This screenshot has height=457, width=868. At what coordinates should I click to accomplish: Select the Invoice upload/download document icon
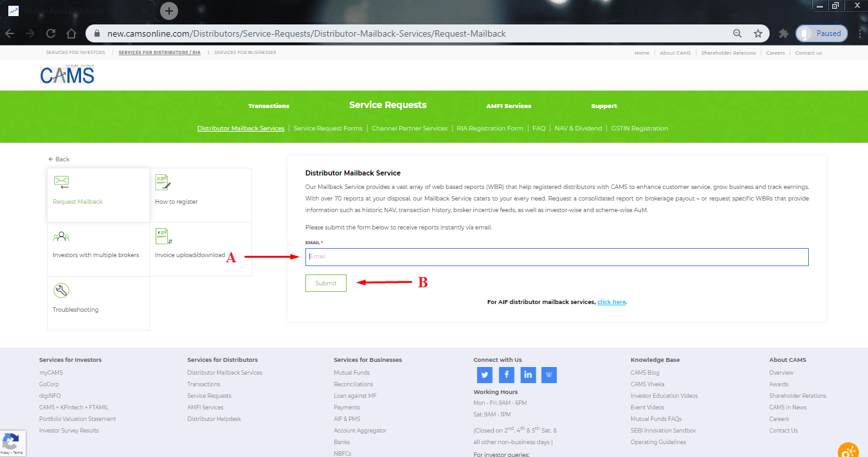[163, 236]
